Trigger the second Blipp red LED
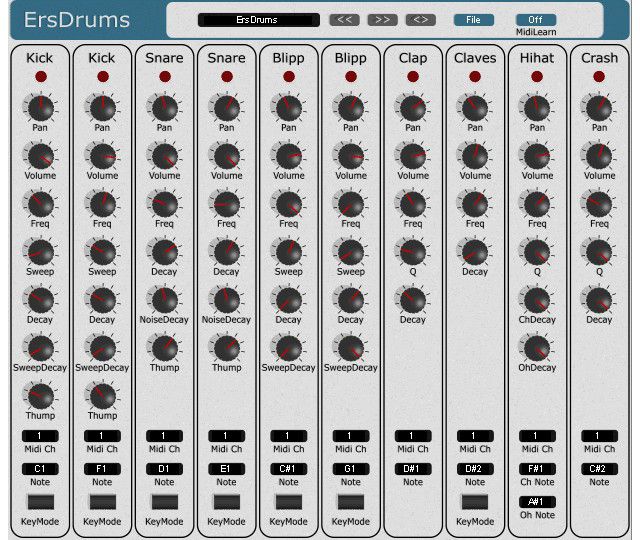The width and height of the screenshot is (640, 540). (x=351, y=76)
